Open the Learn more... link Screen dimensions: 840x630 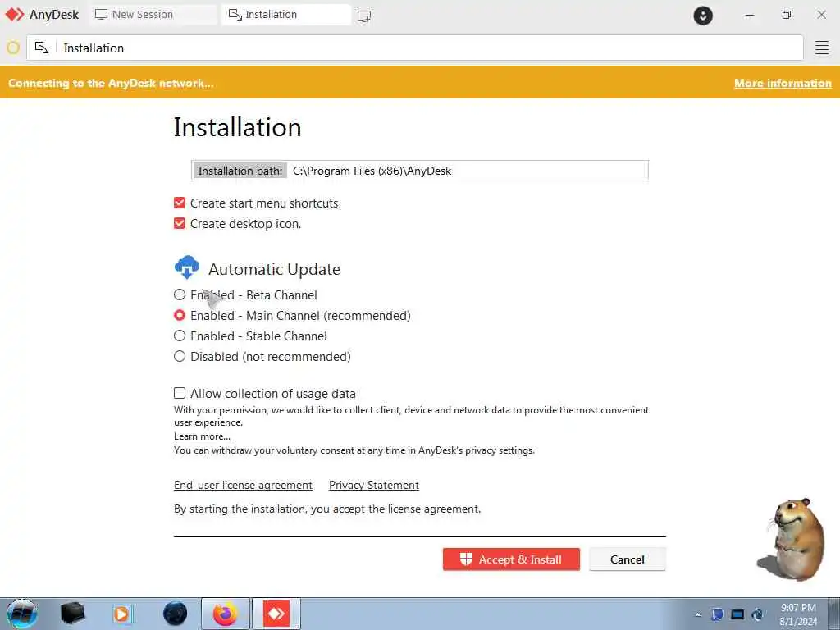[202, 436]
